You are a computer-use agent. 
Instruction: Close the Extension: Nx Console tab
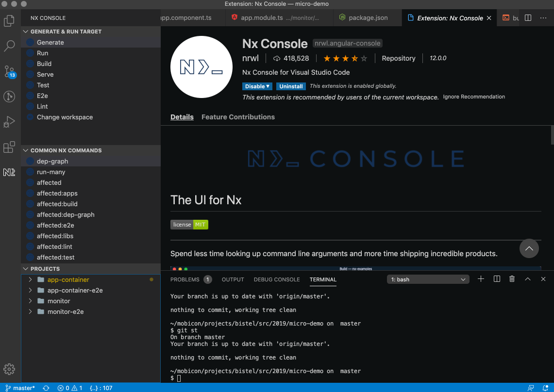click(x=489, y=18)
